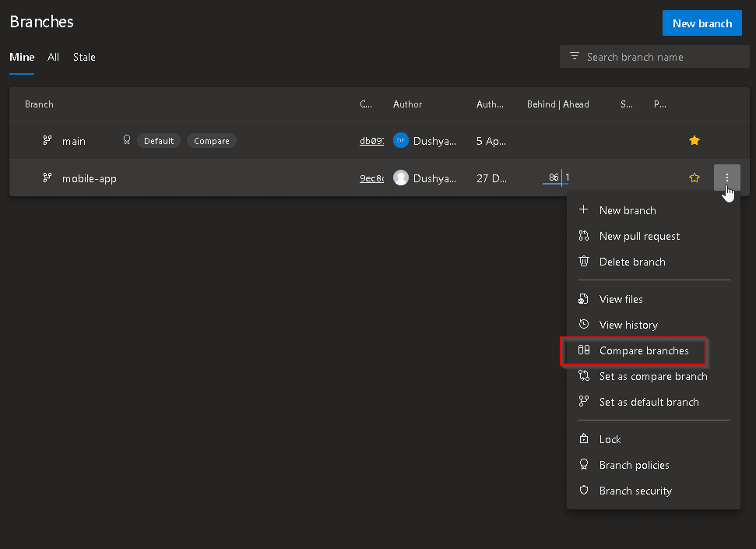
Task: Click the pull request icon in context menu
Action: (583, 235)
